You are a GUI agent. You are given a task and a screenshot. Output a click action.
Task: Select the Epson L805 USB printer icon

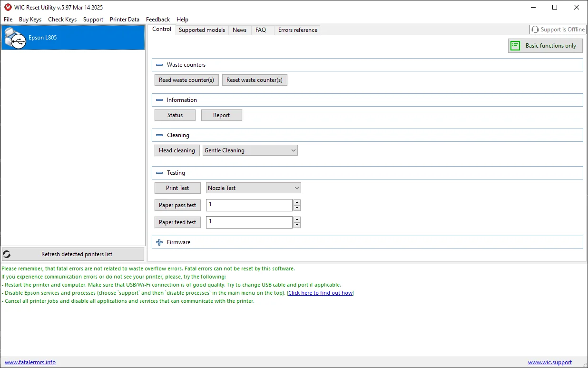15,38
